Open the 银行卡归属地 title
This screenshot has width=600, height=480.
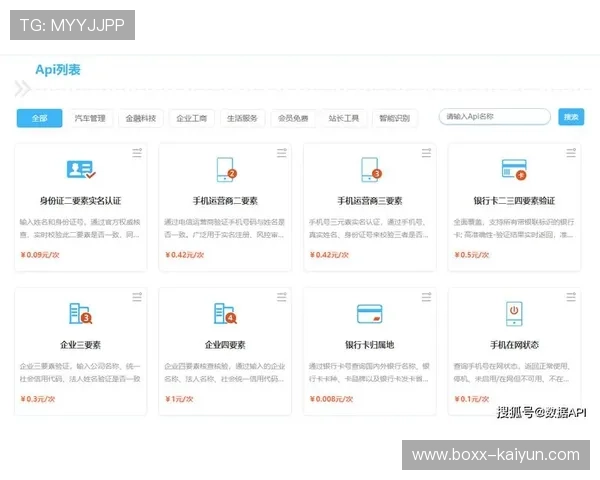[370, 344]
